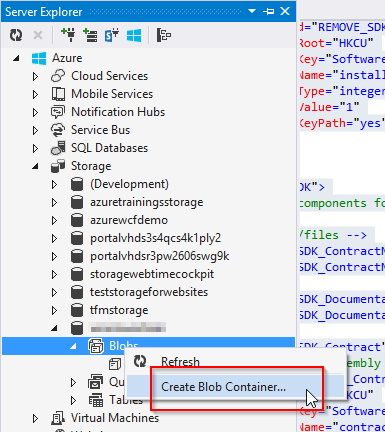Click the Refresh toolbar icon
The width and height of the screenshot is (385, 432).
point(16,35)
